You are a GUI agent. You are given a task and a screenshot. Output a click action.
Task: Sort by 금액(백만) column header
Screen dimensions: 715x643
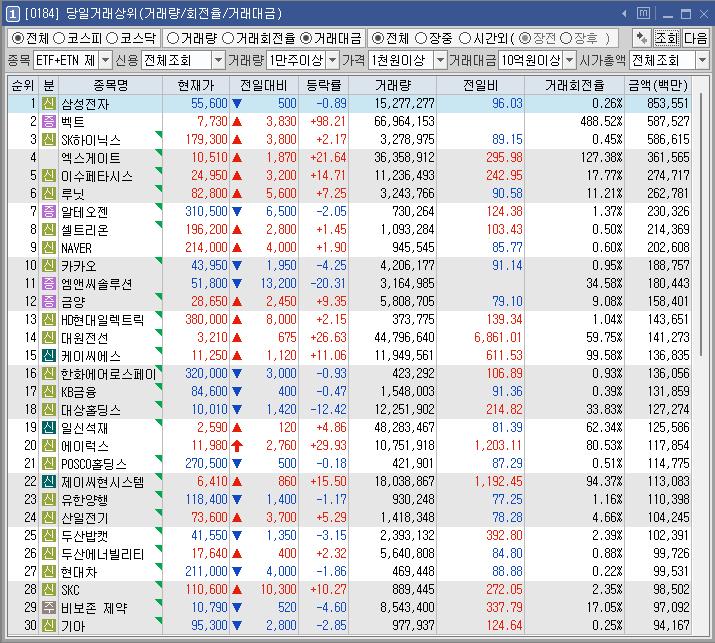(658, 85)
